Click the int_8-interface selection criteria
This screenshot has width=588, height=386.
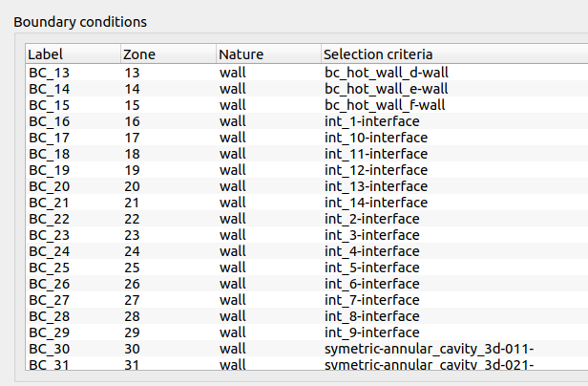[x=371, y=316]
